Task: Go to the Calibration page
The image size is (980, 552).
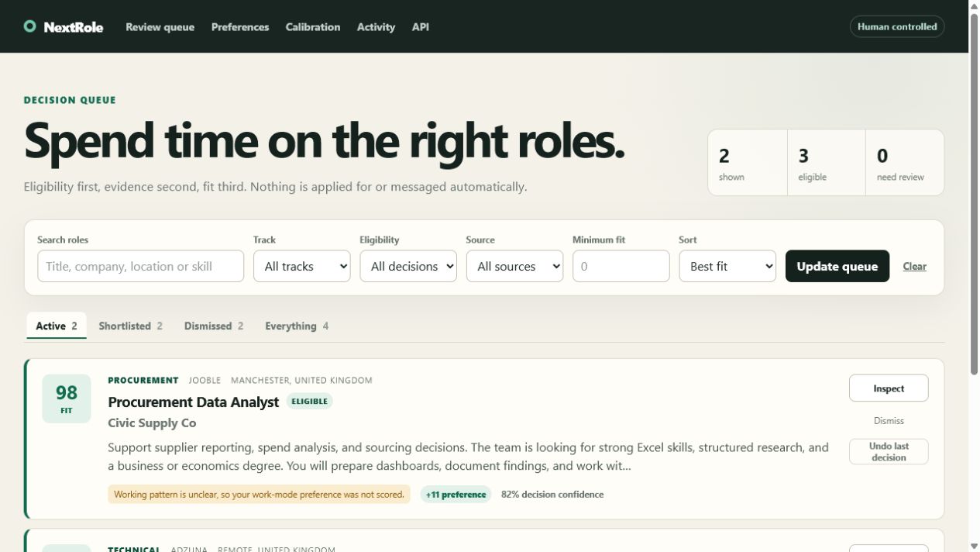Action: click(313, 26)
